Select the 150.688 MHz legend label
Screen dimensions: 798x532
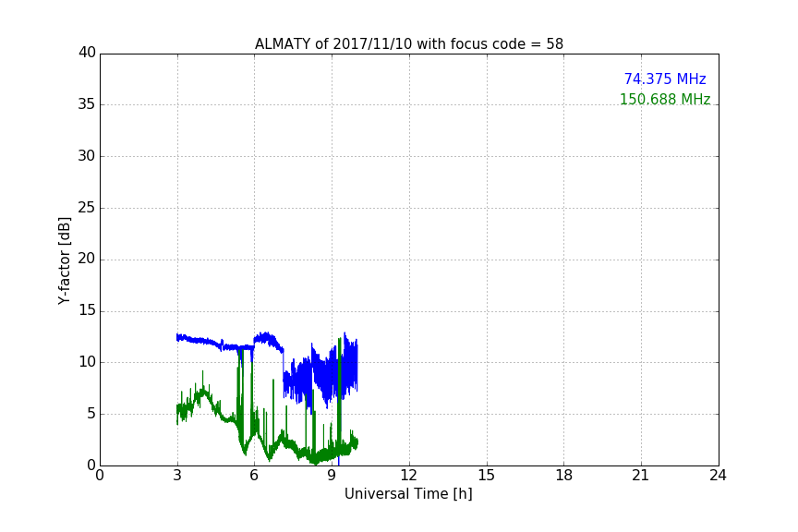(665, 99)
